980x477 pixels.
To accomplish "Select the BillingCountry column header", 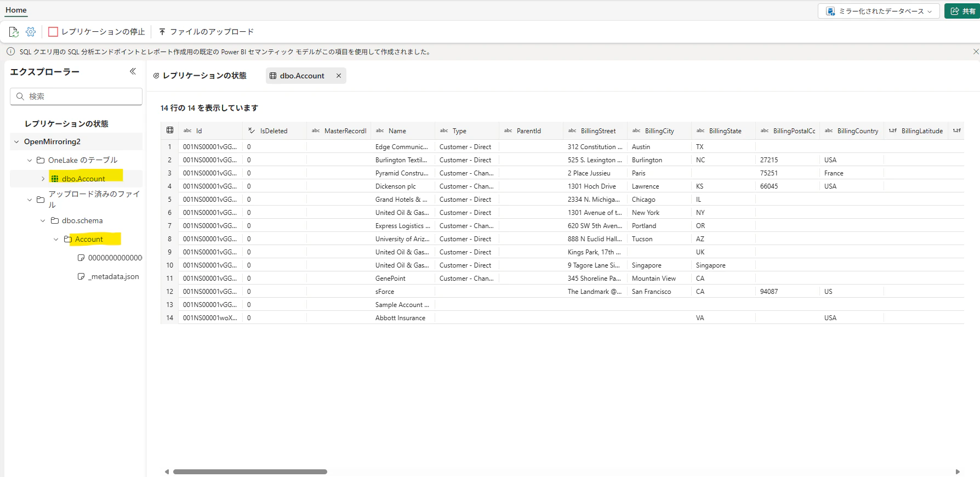I will tap(852, 131).
